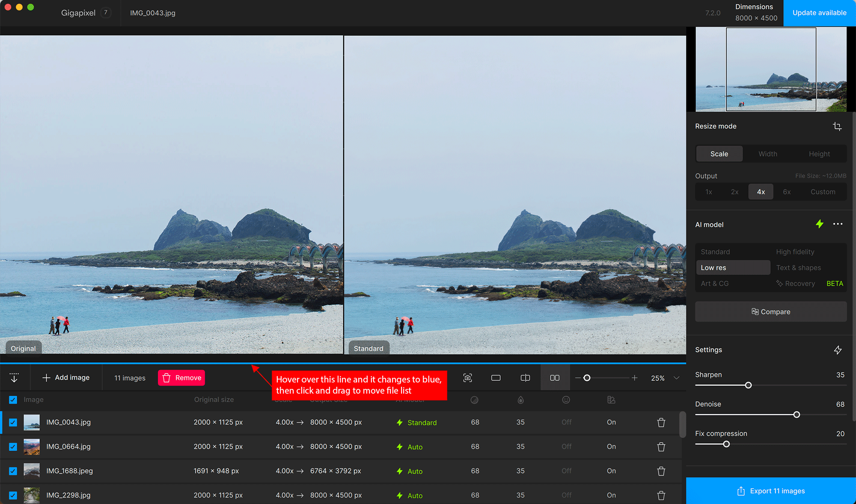The image size is (856, 504).
Task: Click the zoom out minus icon
Action: (x=578, y=378)
